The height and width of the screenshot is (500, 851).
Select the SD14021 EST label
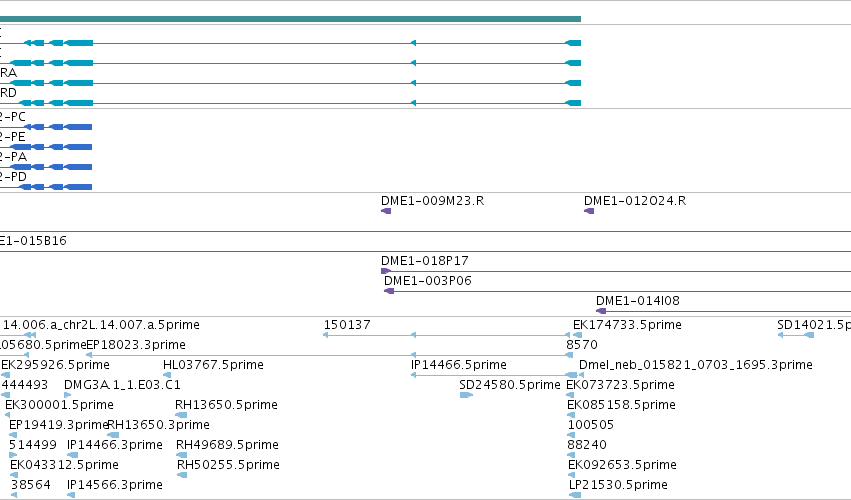click(x=814, y=325)
